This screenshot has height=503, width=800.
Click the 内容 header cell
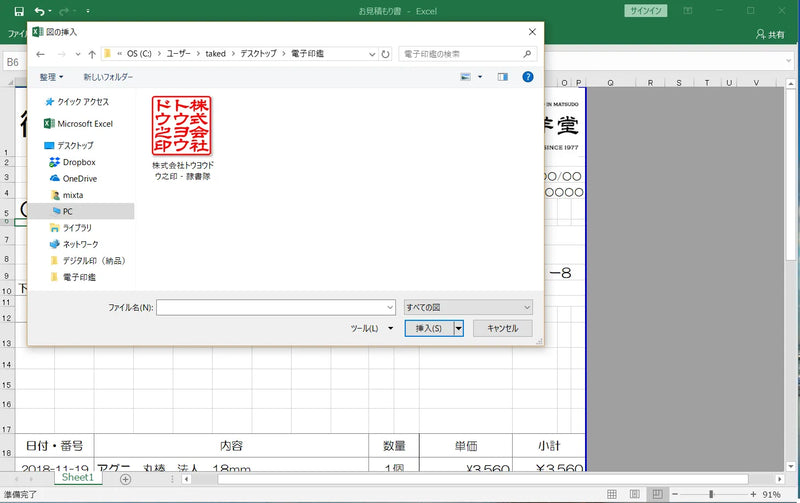coord(231,446)
